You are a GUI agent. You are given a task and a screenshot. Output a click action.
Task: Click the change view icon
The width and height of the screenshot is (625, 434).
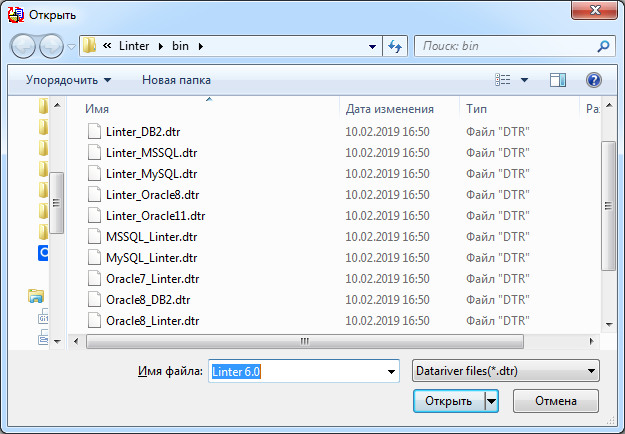pos(503,80)
